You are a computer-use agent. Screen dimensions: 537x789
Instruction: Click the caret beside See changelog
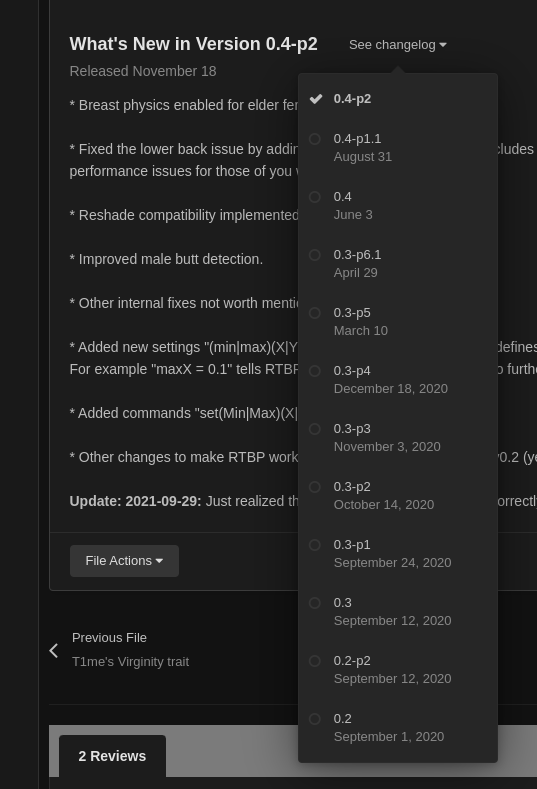443,45
